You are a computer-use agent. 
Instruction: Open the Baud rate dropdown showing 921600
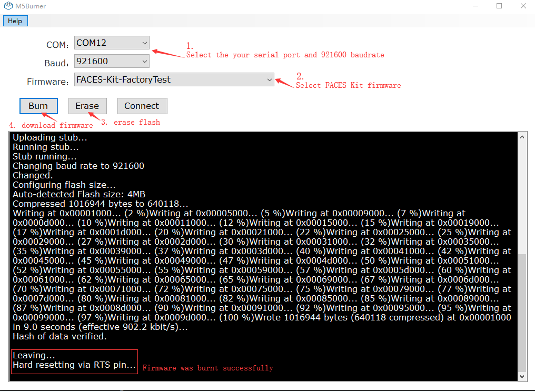[112, 61]
